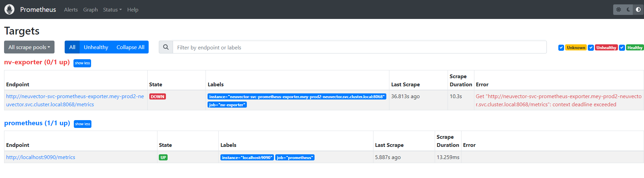The image size is (644, 178).
Task: Collapse nv-exporter pool with show less
Action: [82, 63]
